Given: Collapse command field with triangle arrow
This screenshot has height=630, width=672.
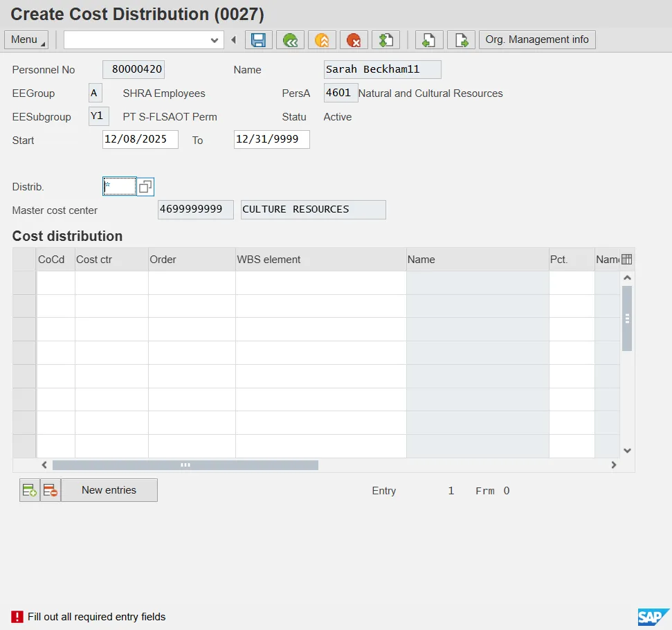Looking at the screenshot, I should point(234,40).
